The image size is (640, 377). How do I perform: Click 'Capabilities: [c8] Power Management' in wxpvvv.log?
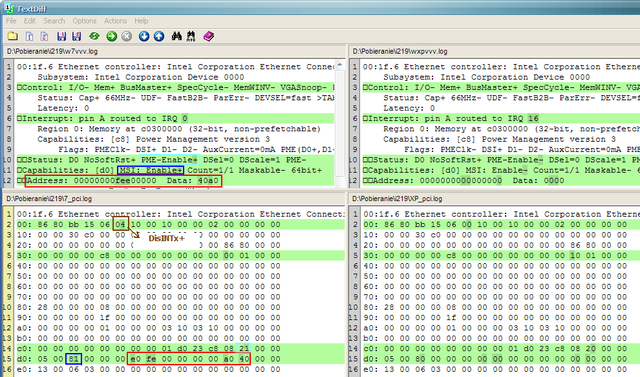coord(499,139)
